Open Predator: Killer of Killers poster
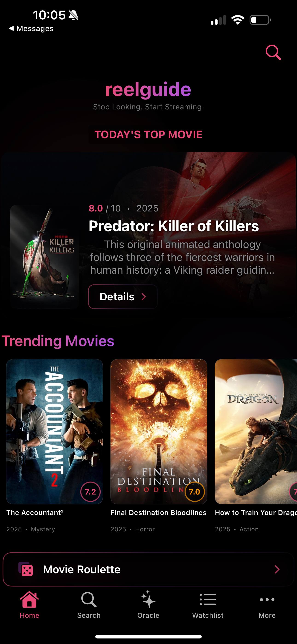297x644 pixels. click(x=44, y=257)
